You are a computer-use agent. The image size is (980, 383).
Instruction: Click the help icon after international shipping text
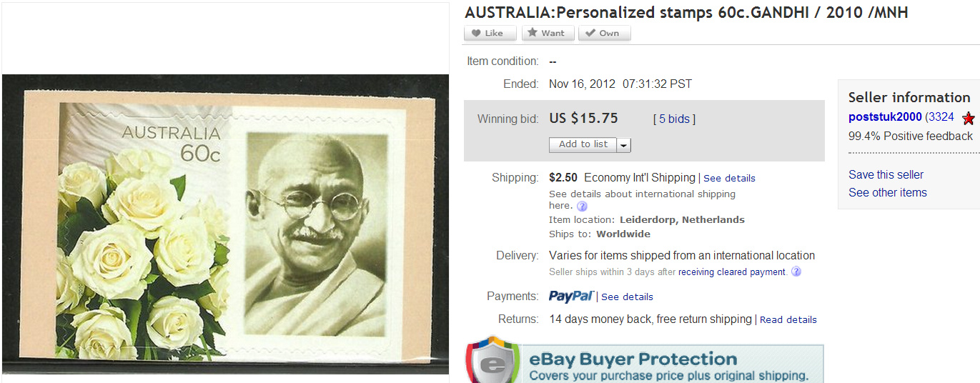582,207
